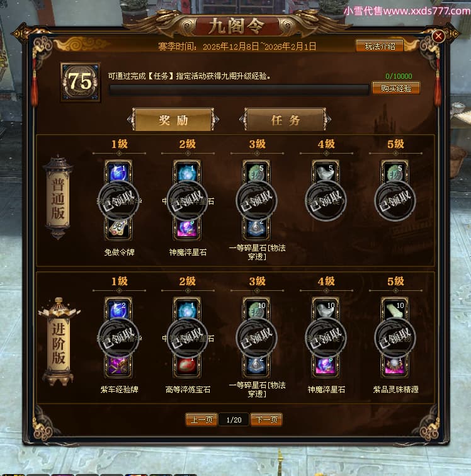This screenshot has height=476, width=471.
Task: Select the red 高等淬炼宝石 gem icon
Action: point(188,366)
